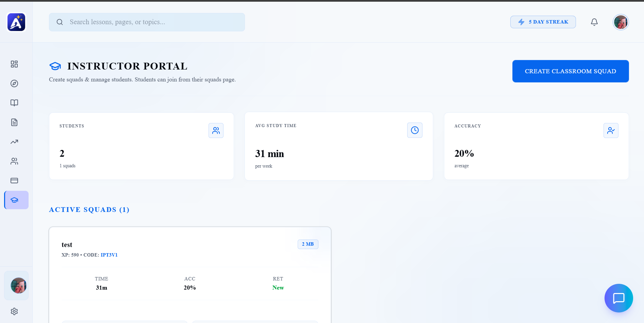Click the 20% accuracy average value
644x323 pixels.
tap(464, 153)
